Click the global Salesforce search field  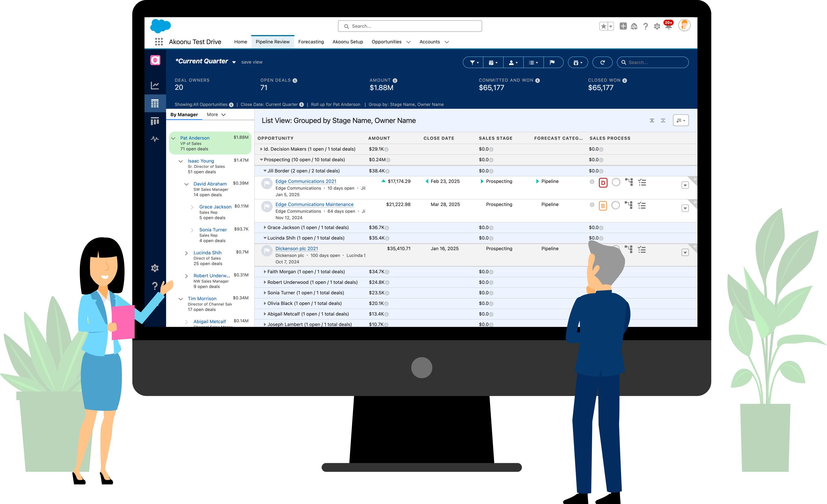(410, 26)
